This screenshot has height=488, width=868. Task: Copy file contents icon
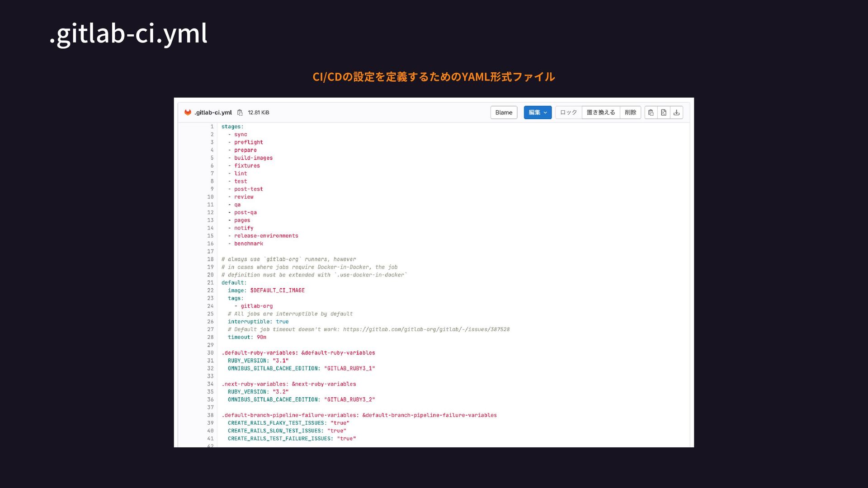point(651,113)
